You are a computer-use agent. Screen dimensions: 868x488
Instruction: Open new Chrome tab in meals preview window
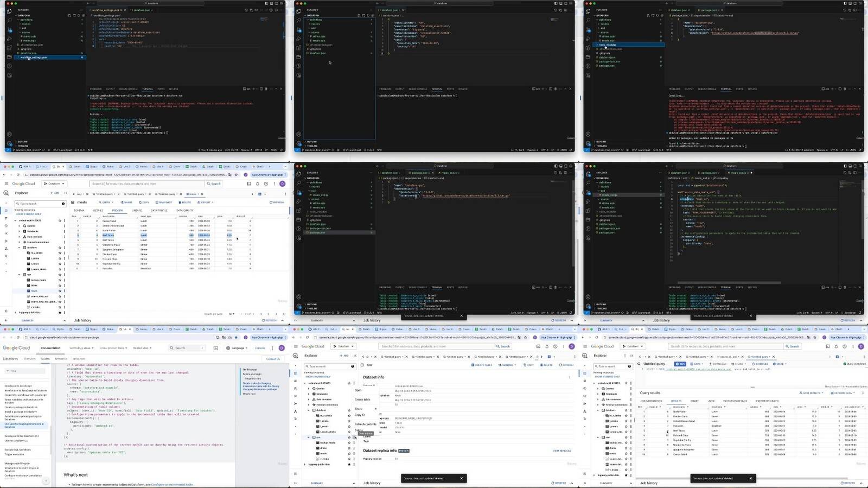270,167
